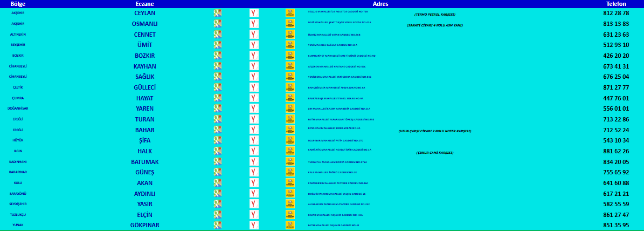Click the TERMO PETROL KARŞISI address note
644x231 pixels.
coord(434,15)
